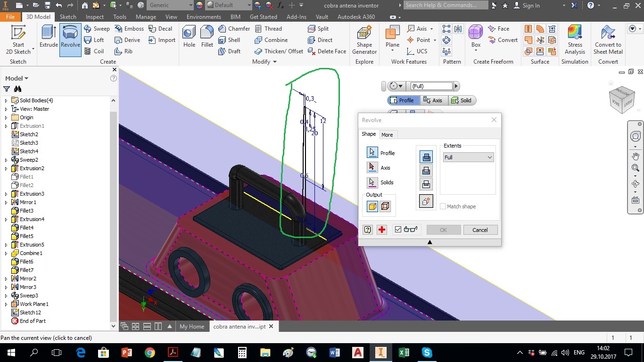Image resolution: width=644 pixels, height=362 pixels.
Task: Switch to the Sketch ribbon tab
Action: coord(68,16)
